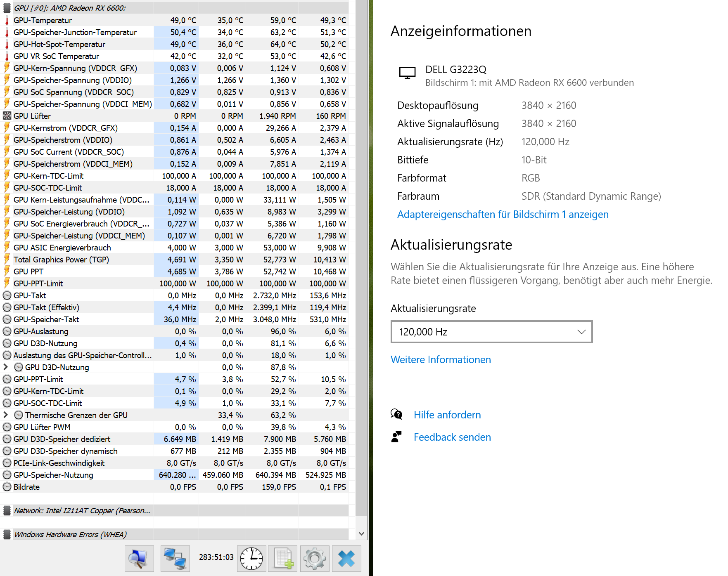This screenshot has width=728, height=576.
Task: Open the remote network monitors icon
Action: [175, 559]
